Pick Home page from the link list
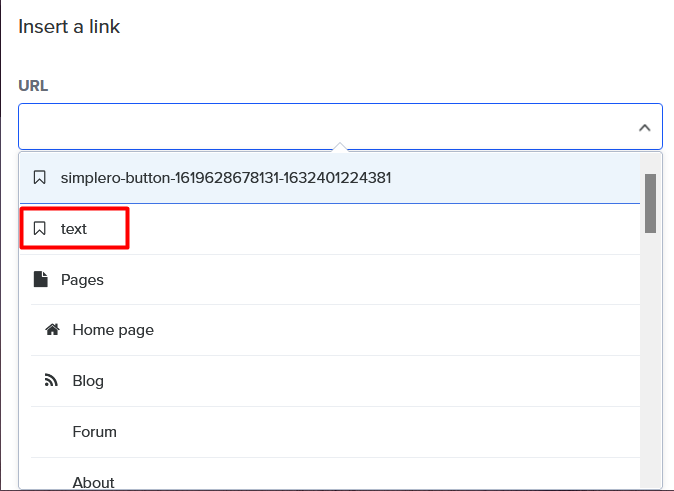Viewport: 674px width, 491px height. 335,330
